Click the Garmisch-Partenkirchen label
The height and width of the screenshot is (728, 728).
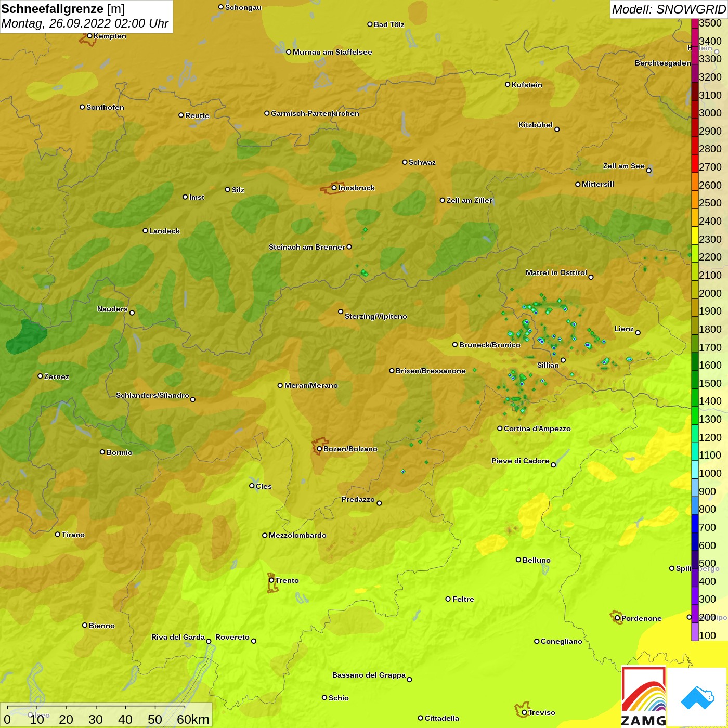click(x=315, y=113)
